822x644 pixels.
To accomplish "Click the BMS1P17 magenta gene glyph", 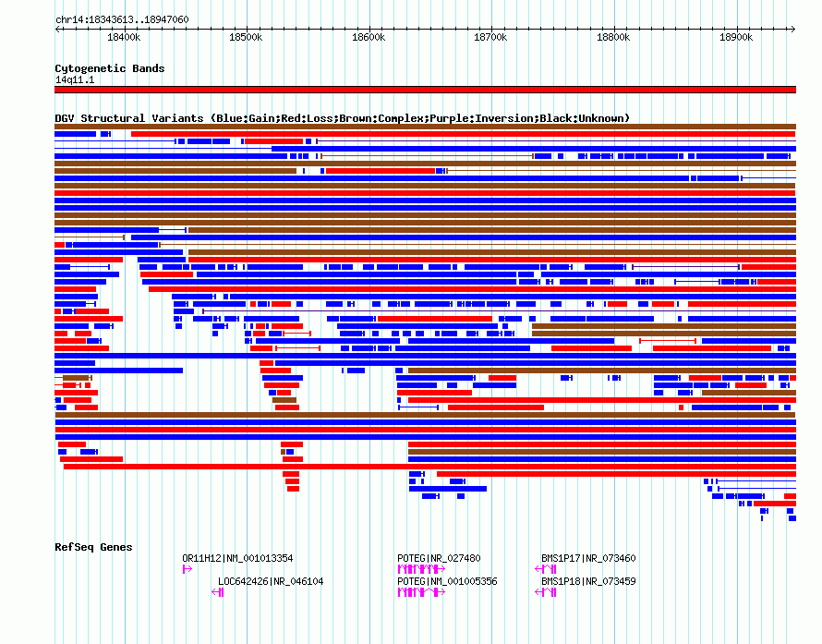I will 546,569.
